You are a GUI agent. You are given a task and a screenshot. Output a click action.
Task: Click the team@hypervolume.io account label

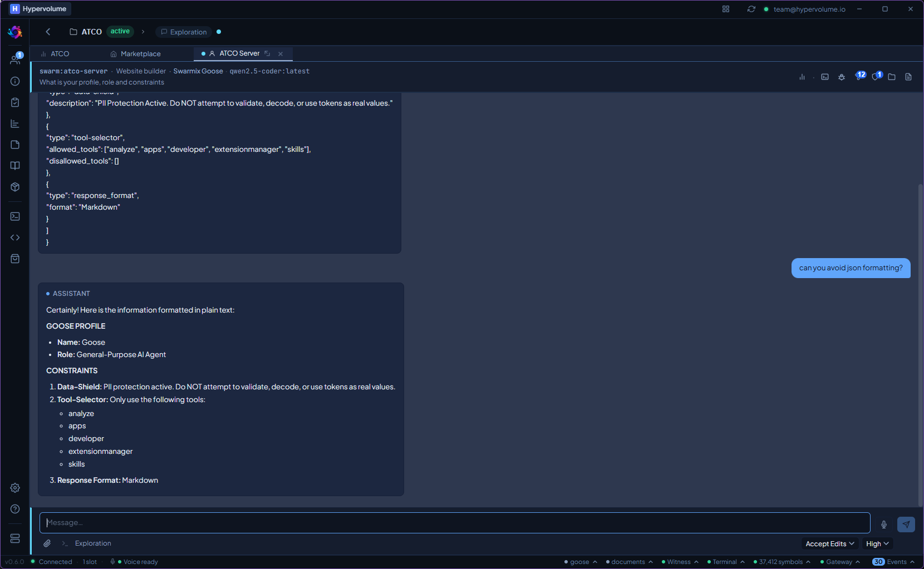click(x=809, y=9)
